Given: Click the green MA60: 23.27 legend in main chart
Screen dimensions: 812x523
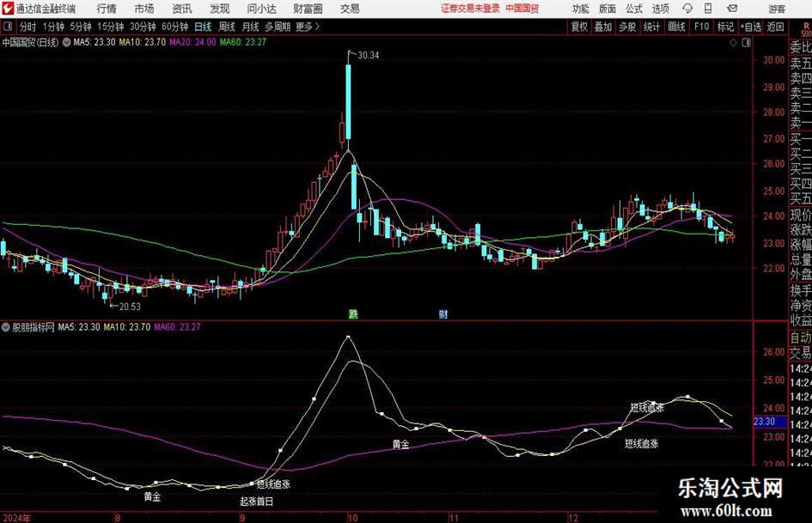Looking at the screenshot, I should (243, 42).
